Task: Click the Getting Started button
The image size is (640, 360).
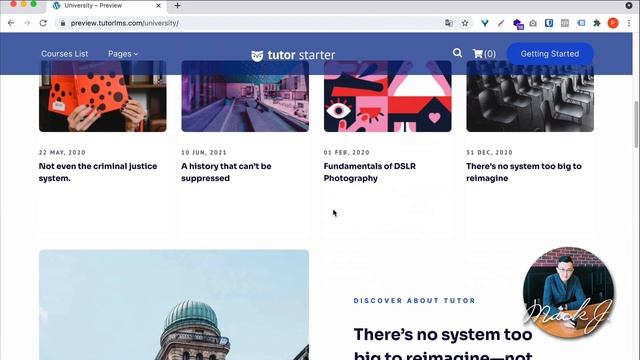Action: (x=550, y=53)
